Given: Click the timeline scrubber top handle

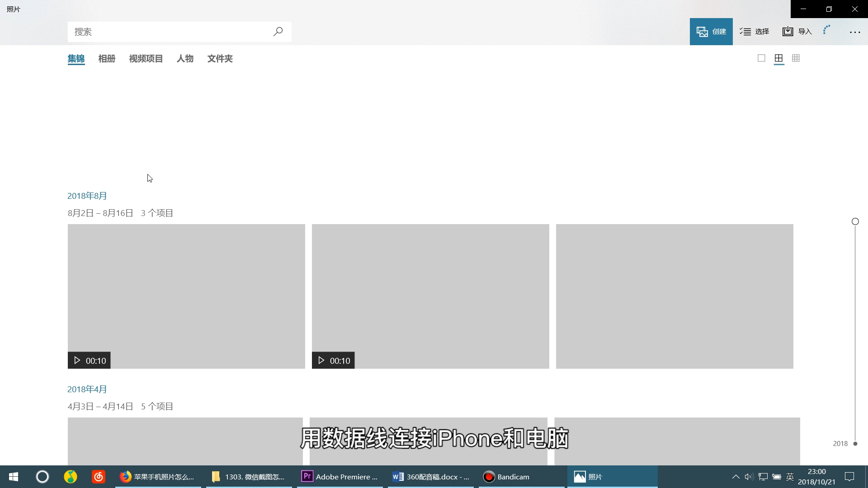Looking at the screenshot, I should coord(855,221).
